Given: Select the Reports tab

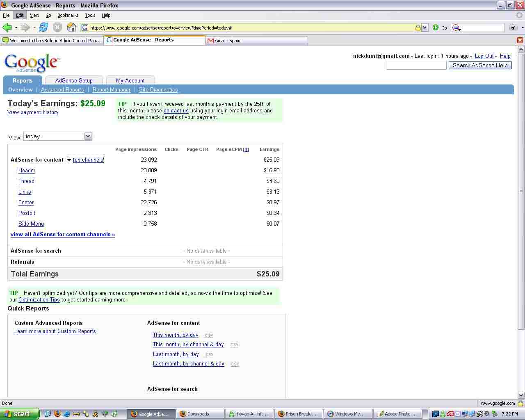Looking at the screenshot, I should (x=23, y=80).
